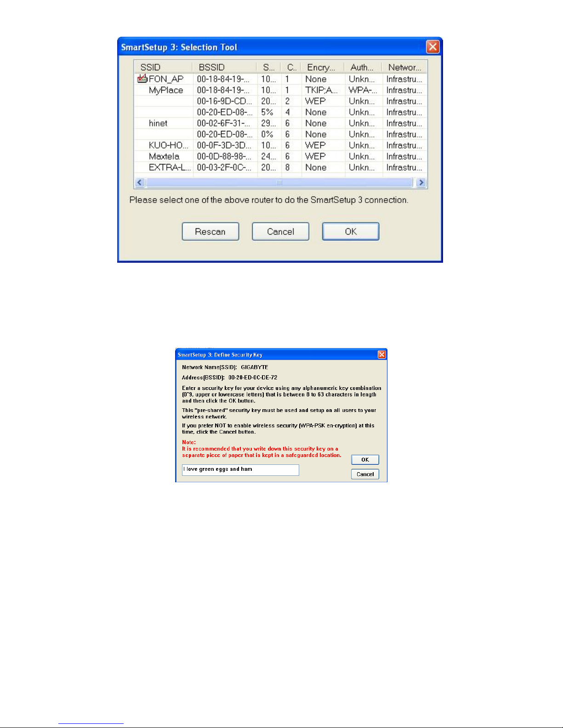The height and width of the screenshot is (728, 563).
Task: Confirm selection with OK in Selection Tool
Action: coord(351,231)
